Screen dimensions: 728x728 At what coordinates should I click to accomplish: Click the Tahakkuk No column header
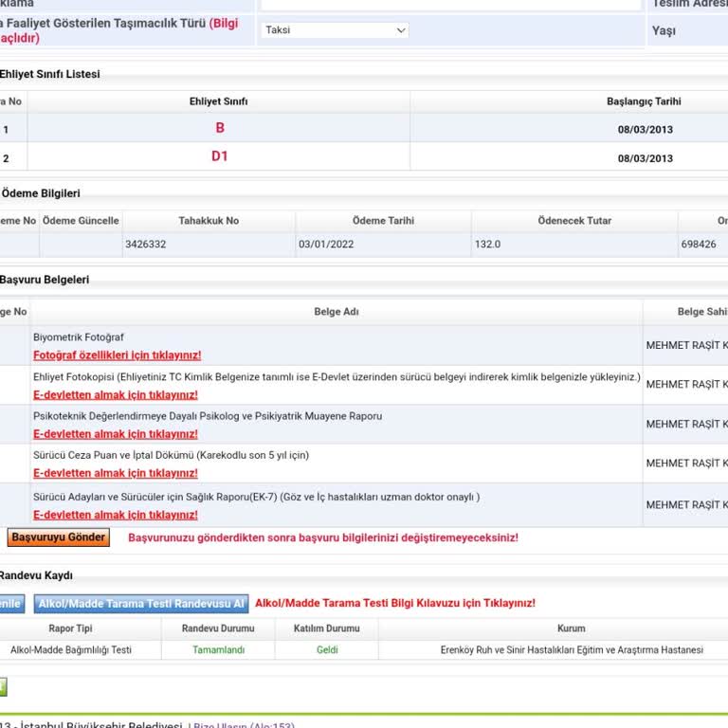[209, 221]
